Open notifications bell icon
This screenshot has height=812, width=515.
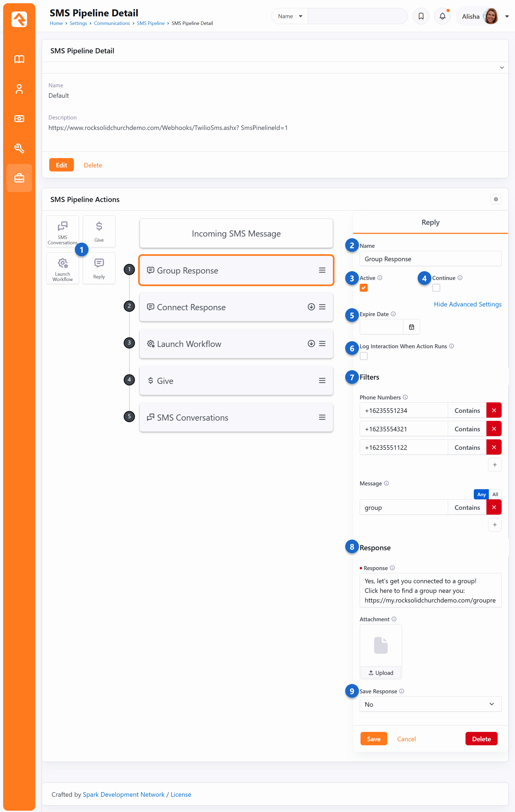(443, 16)
